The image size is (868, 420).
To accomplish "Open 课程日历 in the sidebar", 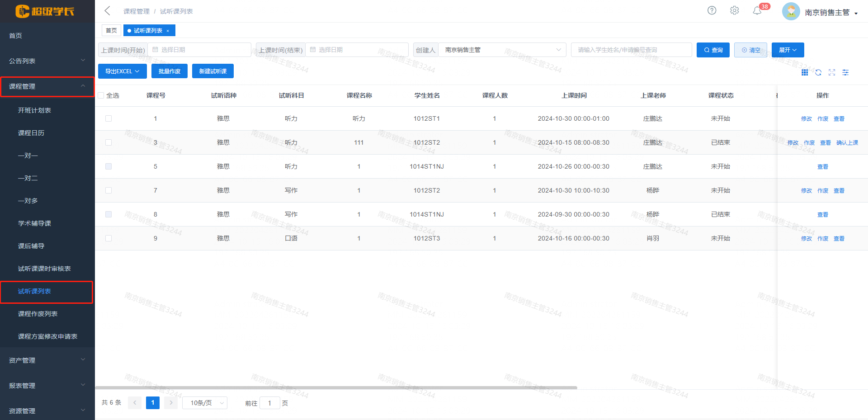I will (31, 133).
